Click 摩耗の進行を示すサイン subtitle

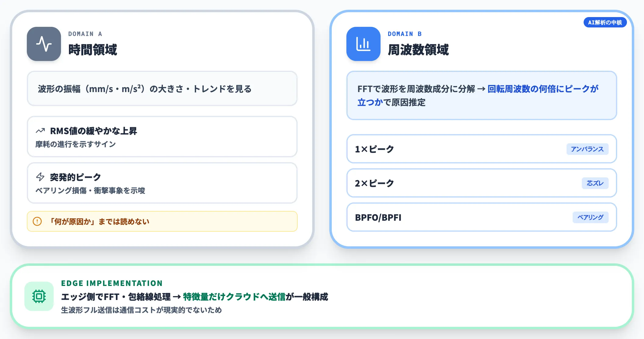tap(76, 144)
